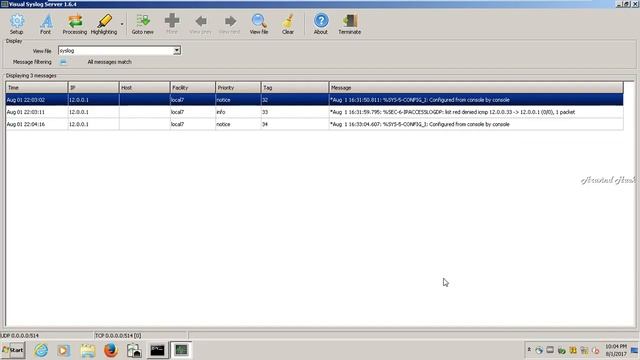Image resolution: width=640 pixels, height=360 pixels.
Task: Sort by the Time column header
Action: [x=37, y=87]
